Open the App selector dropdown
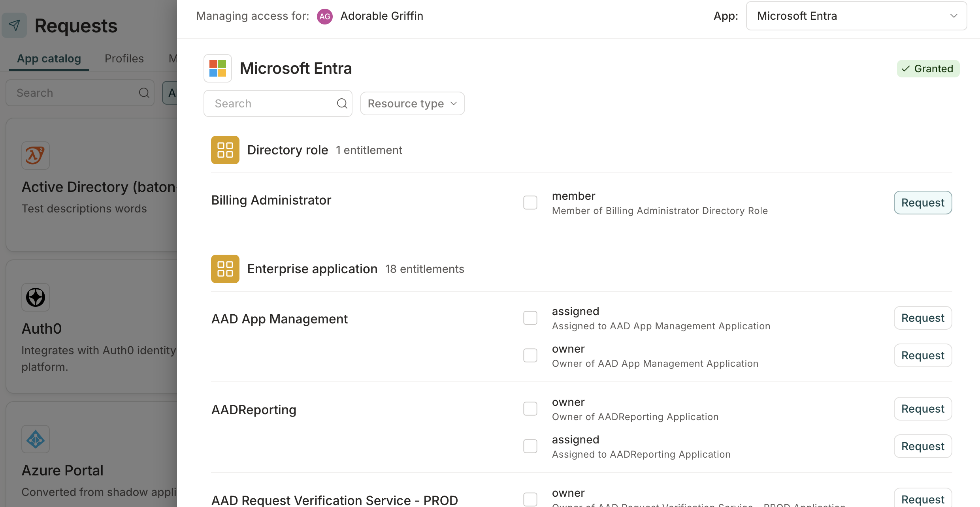The width and height of the screenshot is (980, 507). click(856, 16)
